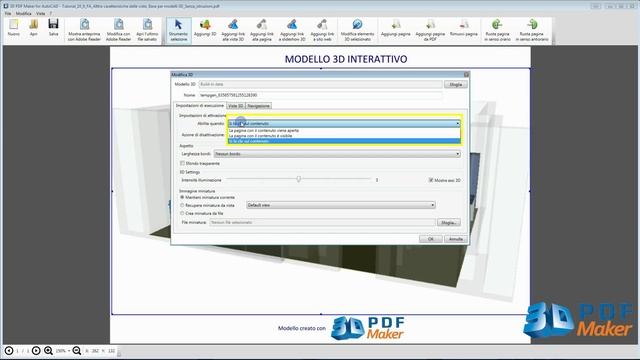Click the Modello 3D path field
640x360 pixels.
(x=320, y=84)
